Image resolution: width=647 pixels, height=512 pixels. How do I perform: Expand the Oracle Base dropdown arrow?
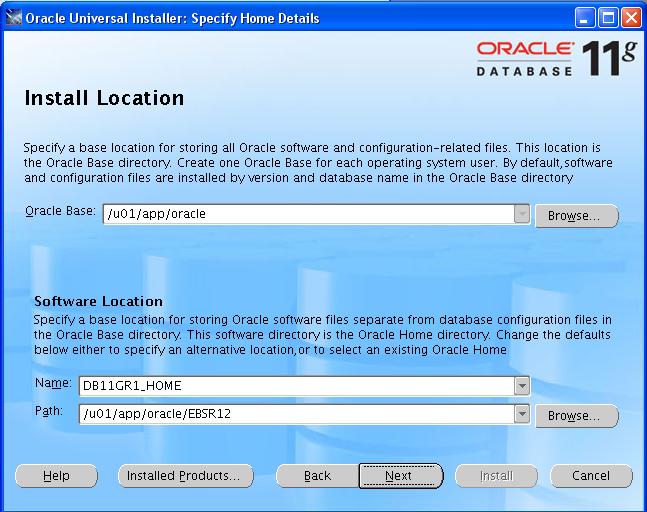pyautogui.click(x=521, y=213)
